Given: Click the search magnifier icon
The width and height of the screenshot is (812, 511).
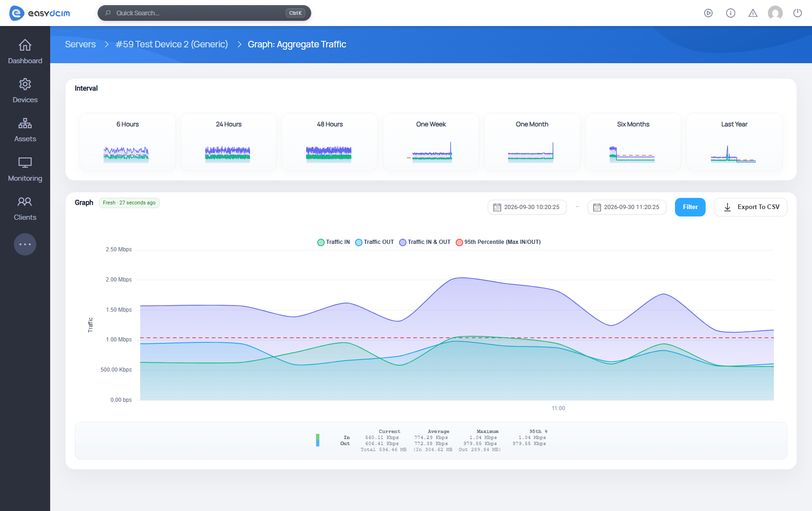Looking at the screenshot, I should pos(108,13).
